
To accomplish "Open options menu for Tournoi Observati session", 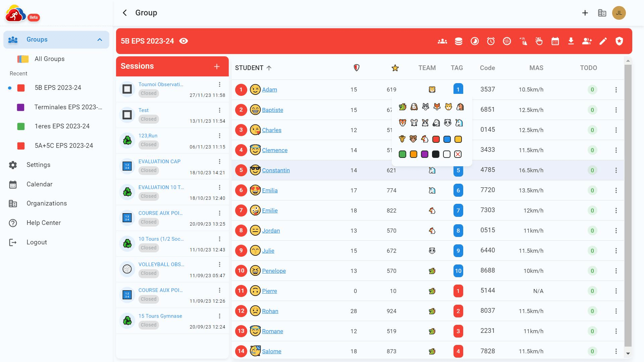I will [219, 84].
